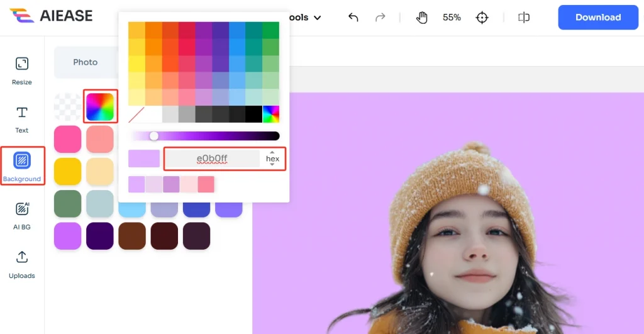Select the Text tool
This screenshot has width=644, height=334.
pyautogui.click(x=21, y=118)
